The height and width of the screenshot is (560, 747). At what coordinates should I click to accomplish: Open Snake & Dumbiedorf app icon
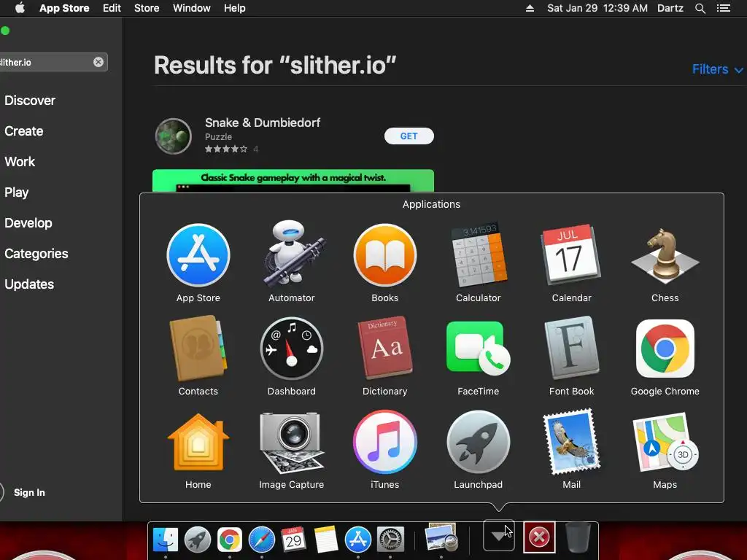coord(174,136)
